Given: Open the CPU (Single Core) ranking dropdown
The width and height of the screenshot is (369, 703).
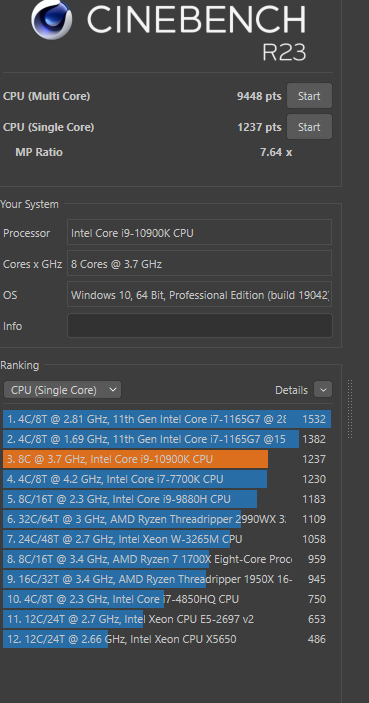Looking at the screenshot, I should (x=62, y=390).
